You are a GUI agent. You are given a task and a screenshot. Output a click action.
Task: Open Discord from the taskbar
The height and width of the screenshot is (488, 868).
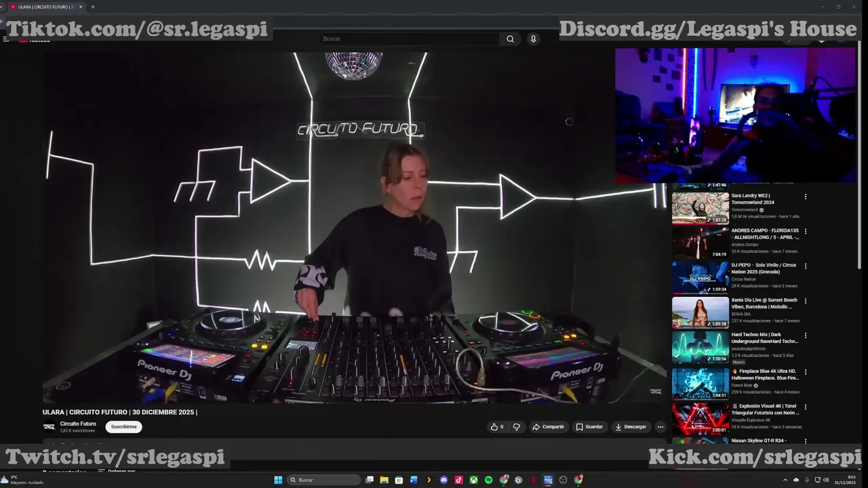[444, 480]
